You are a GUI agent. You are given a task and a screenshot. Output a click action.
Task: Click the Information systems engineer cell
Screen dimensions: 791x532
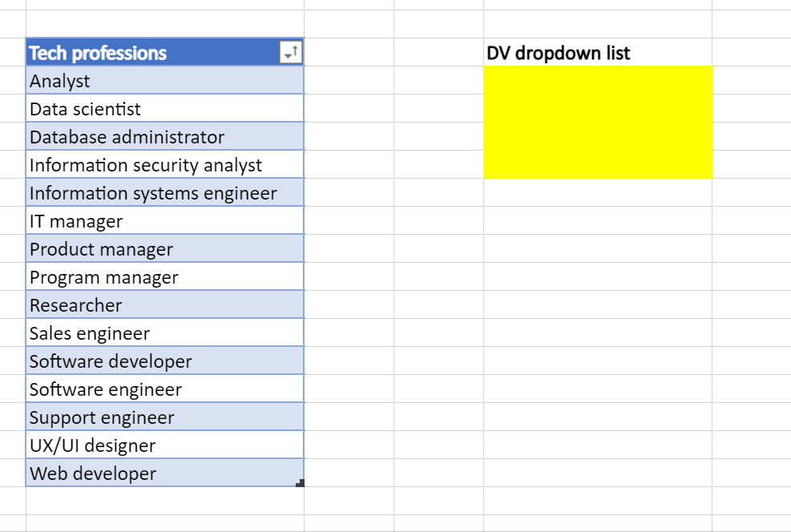coord(164,193)
